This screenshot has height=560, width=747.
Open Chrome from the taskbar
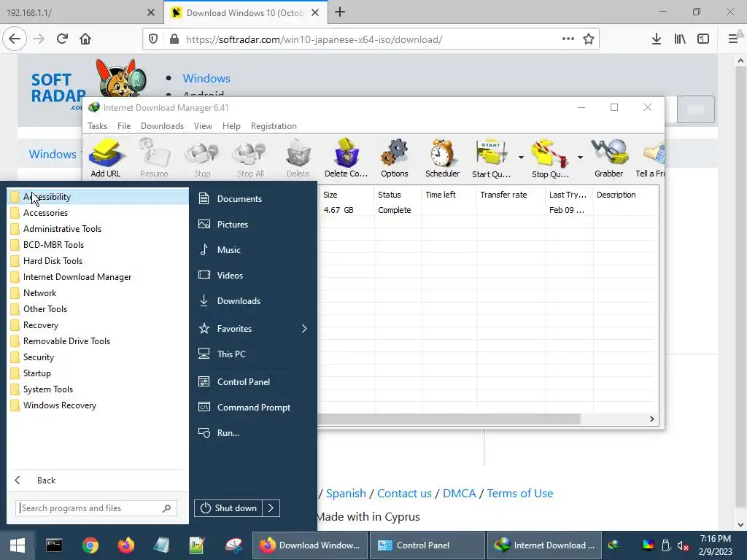point(90,545)
